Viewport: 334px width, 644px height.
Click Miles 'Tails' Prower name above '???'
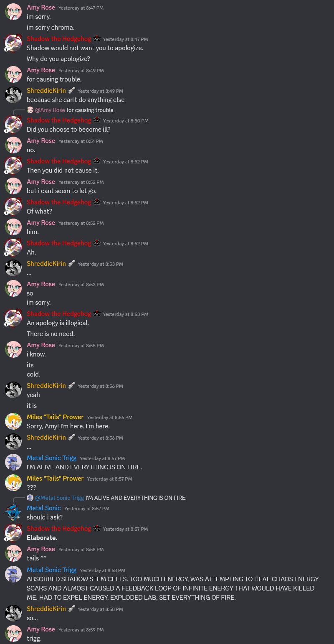[55, 478]
